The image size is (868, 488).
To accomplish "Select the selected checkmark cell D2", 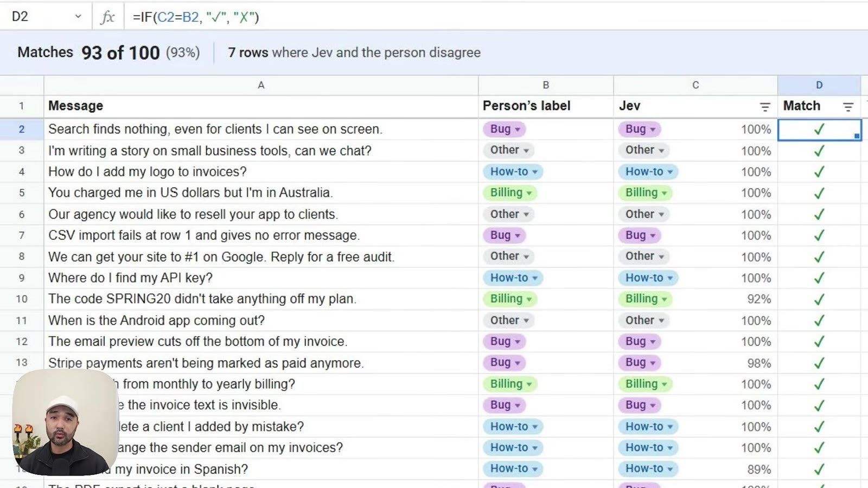I will click(819, 130).
